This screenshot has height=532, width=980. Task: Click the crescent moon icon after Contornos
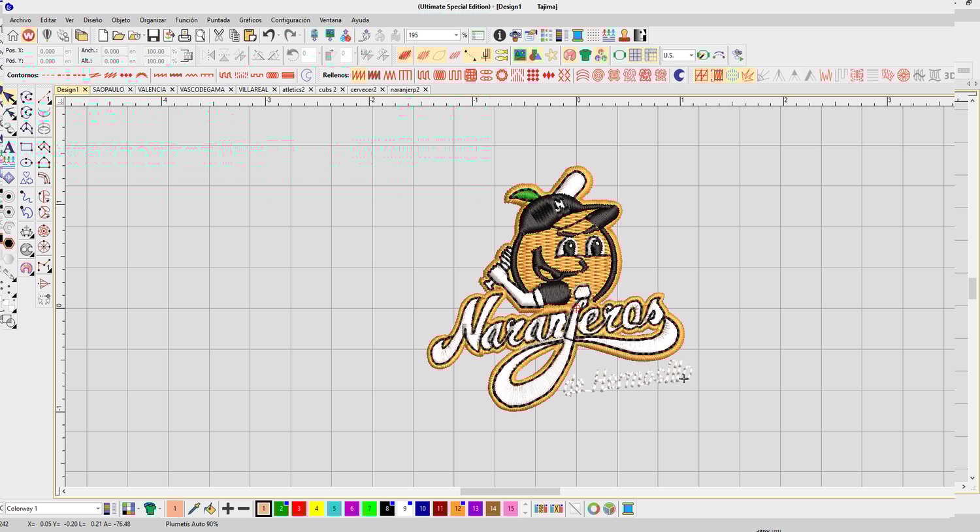pos(306,75)
